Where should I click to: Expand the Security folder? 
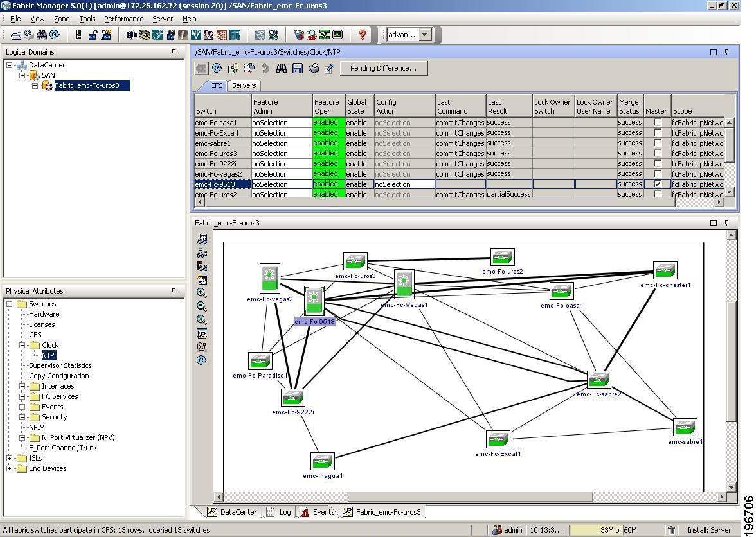22,417
